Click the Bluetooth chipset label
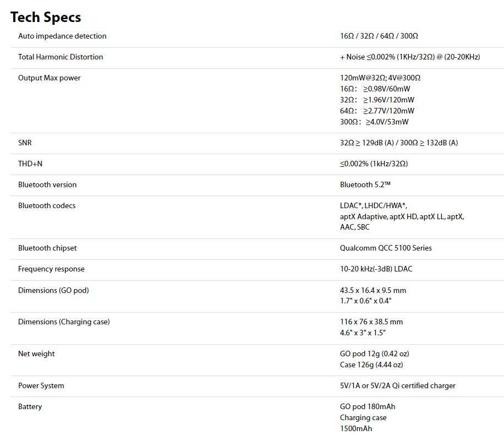Viewport: 504px width, 435px height. [47, 248]
